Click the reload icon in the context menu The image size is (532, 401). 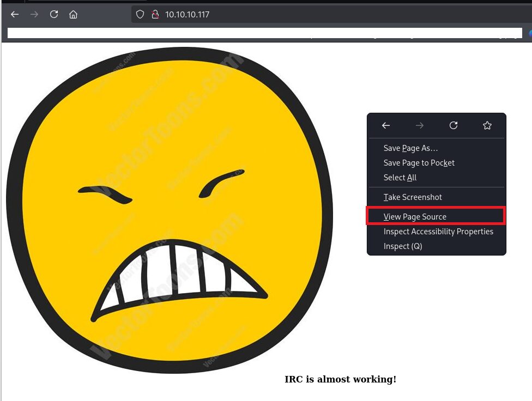(454, 126)
